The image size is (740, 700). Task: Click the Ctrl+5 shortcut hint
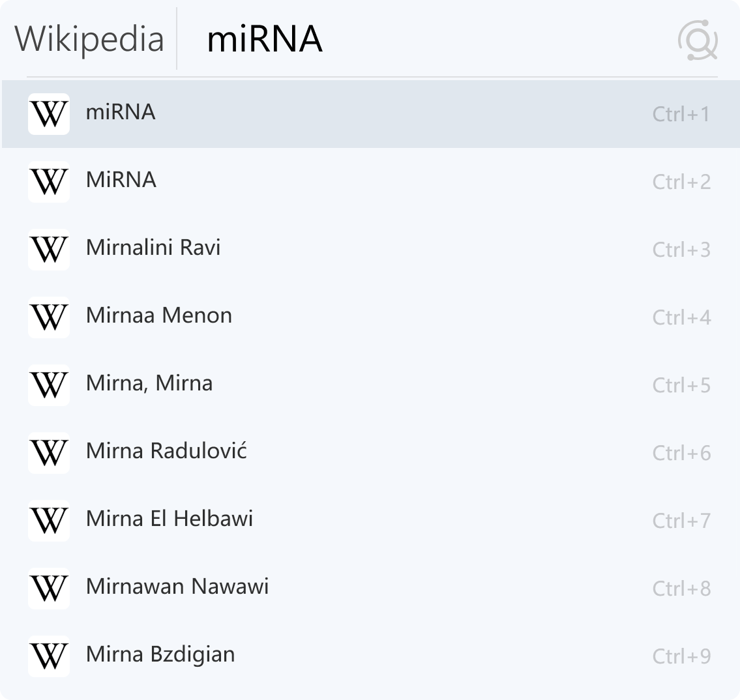click(681, 385)
